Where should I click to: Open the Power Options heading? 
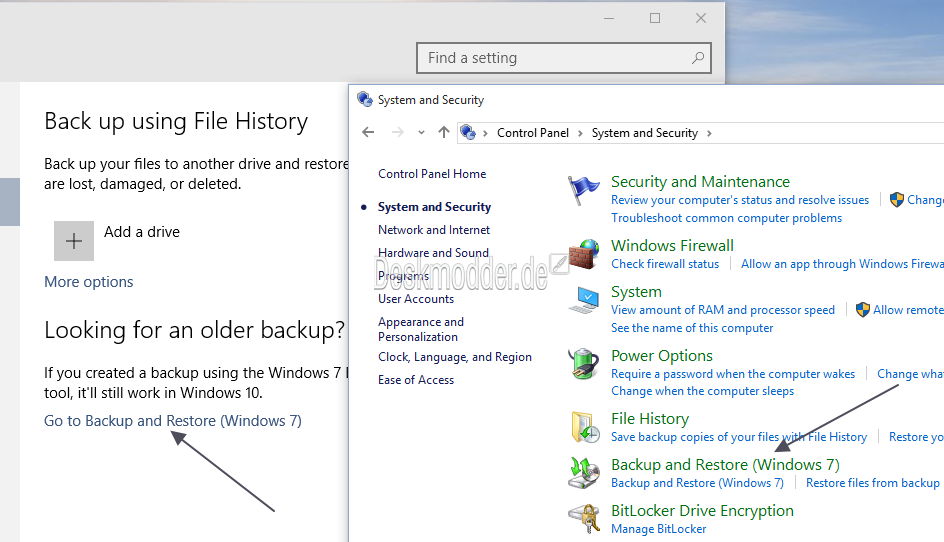click(x=662, y=355)
